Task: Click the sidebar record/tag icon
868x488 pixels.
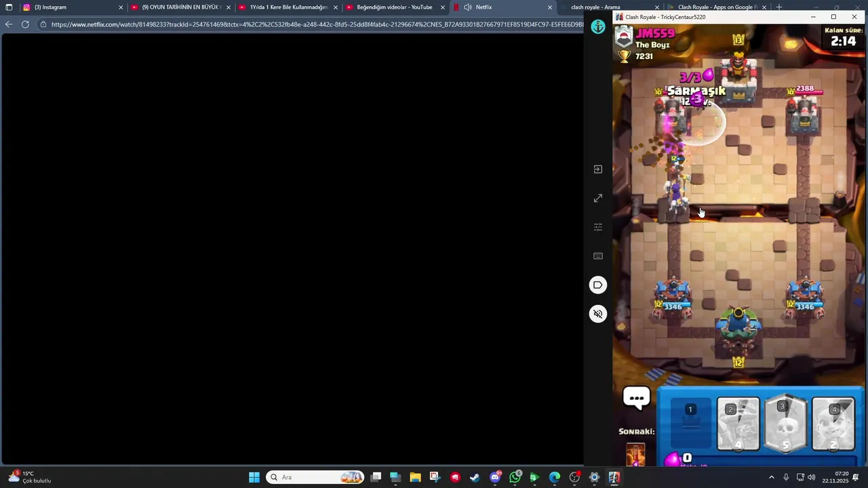Action: tap(598, 285)
